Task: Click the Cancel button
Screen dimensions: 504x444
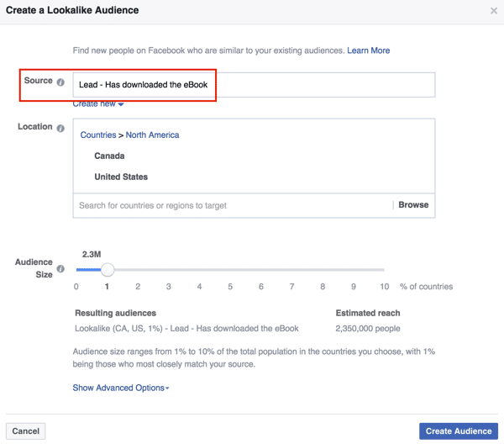Action: click(26, 431)
